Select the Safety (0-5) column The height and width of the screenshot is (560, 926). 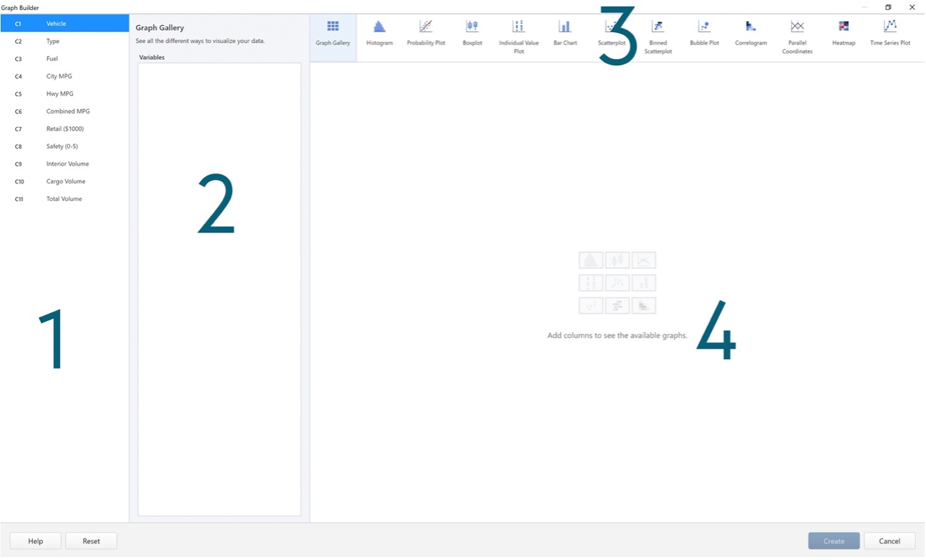[x=65, y=146]
